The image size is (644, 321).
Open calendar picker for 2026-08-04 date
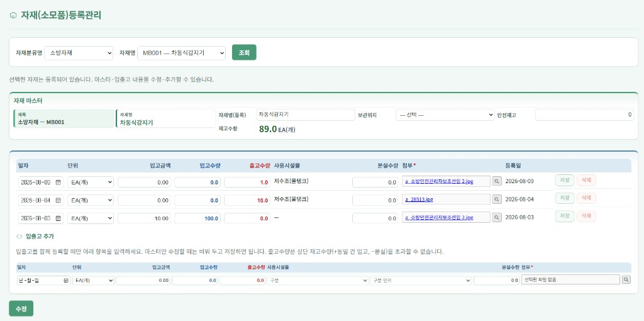pyautogui.click(x=58, y=200)
